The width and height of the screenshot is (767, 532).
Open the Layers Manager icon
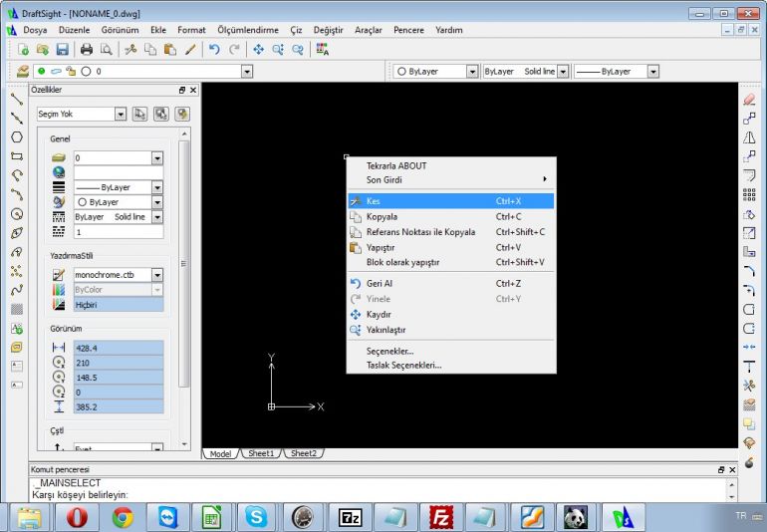23,72
